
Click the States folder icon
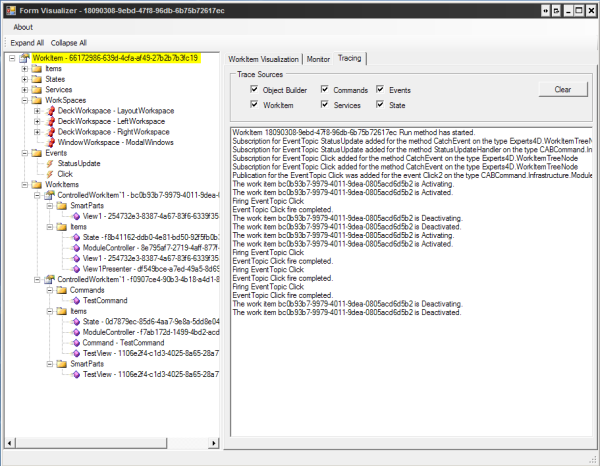(37, 79)
